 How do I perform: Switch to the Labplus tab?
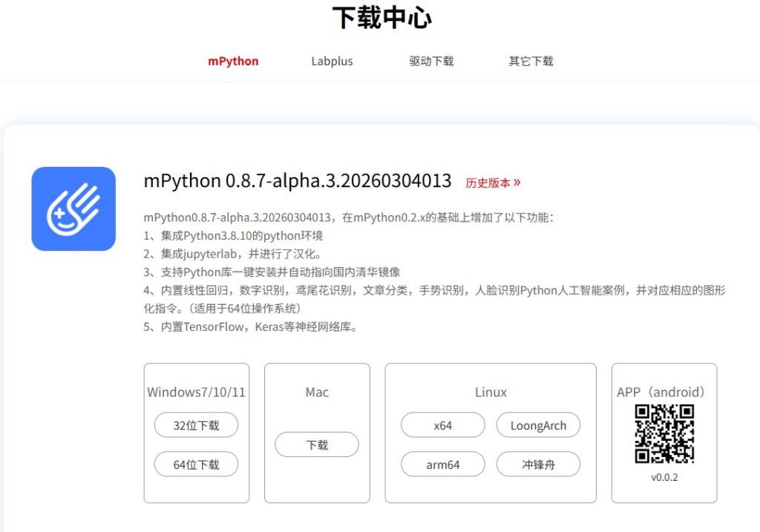click(x=332, y=61)
